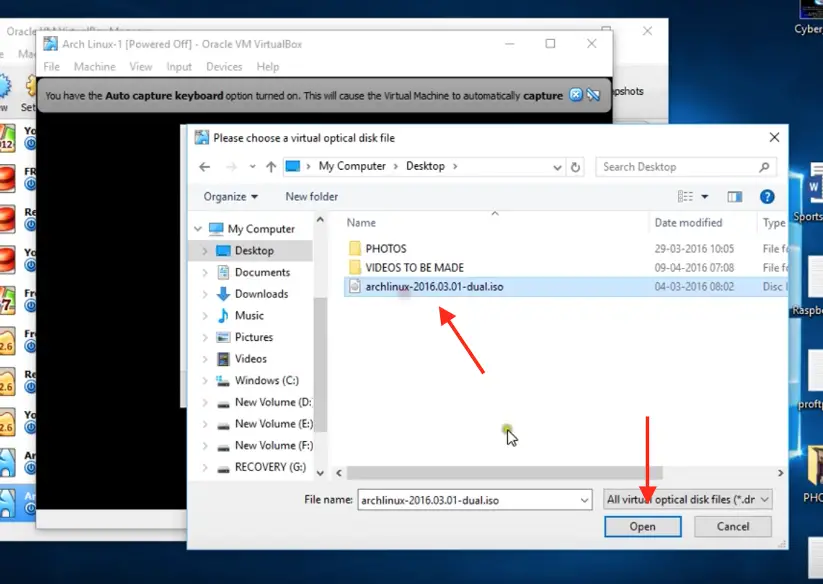Sort files by Date modified
Image resolution: width=823 pixels, height=584 pixels.
click(x=688, y=222)
